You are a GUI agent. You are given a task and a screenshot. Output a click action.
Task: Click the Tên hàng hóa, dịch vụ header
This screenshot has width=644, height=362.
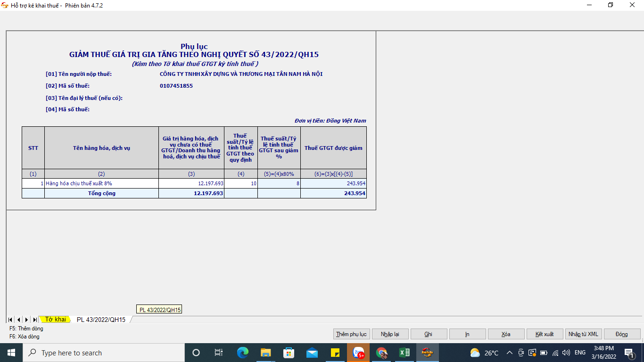coord(101,148)
